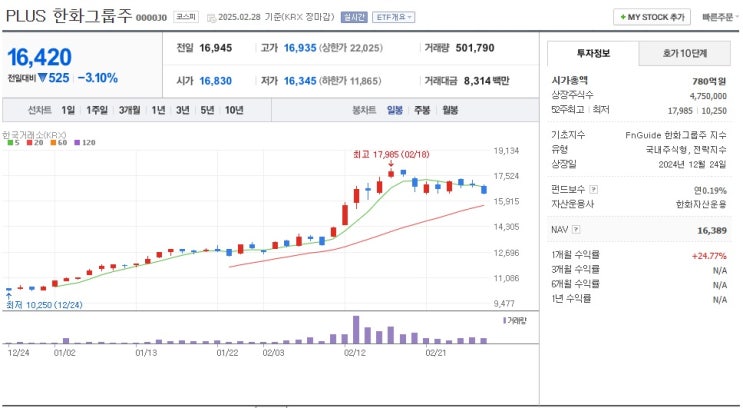Click the 저가 16,345 value
The height and width of the screenshot is (408, 743).
(300, 81)
